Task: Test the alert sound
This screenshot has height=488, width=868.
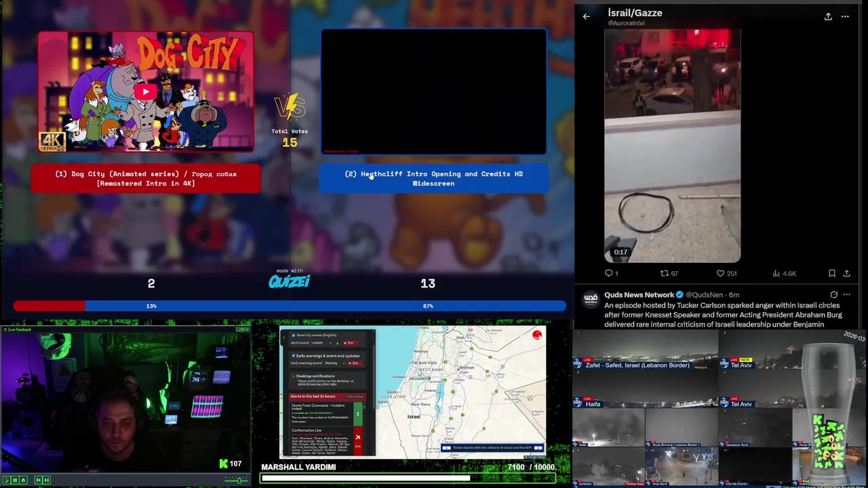Action: pos(351,343)
